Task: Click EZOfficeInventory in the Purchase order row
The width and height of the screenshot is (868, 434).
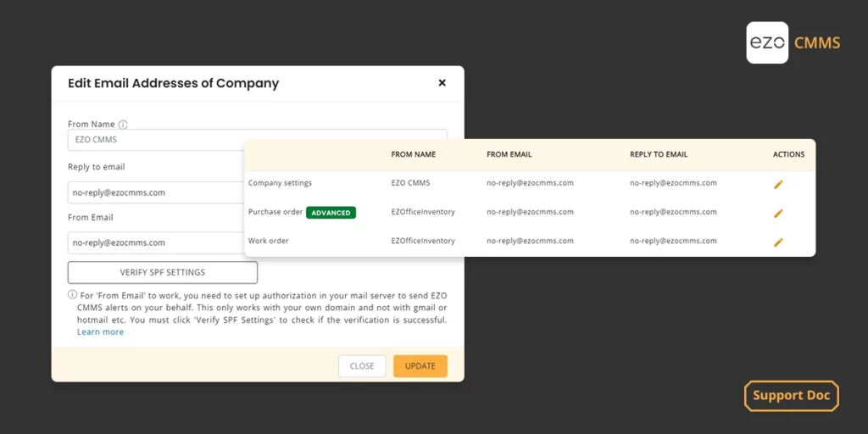Action: click(423, 212)
